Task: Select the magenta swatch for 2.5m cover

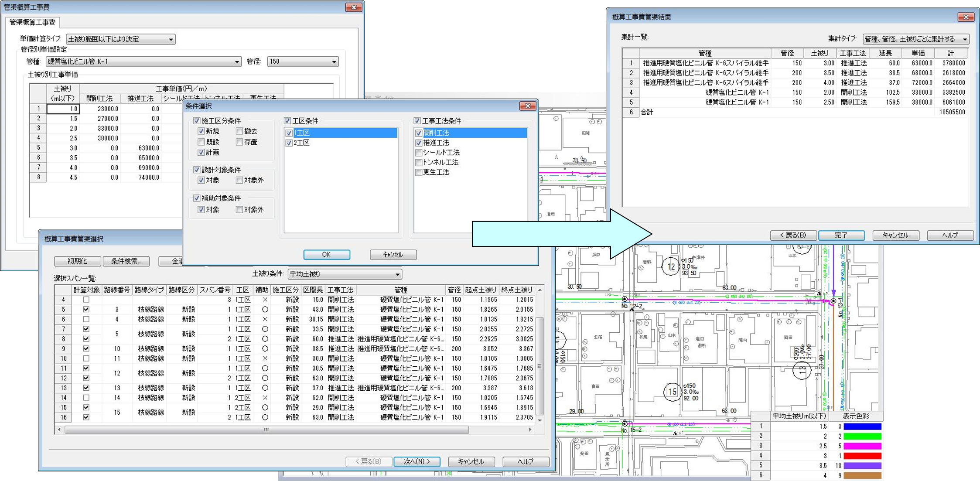Action: 862,446
